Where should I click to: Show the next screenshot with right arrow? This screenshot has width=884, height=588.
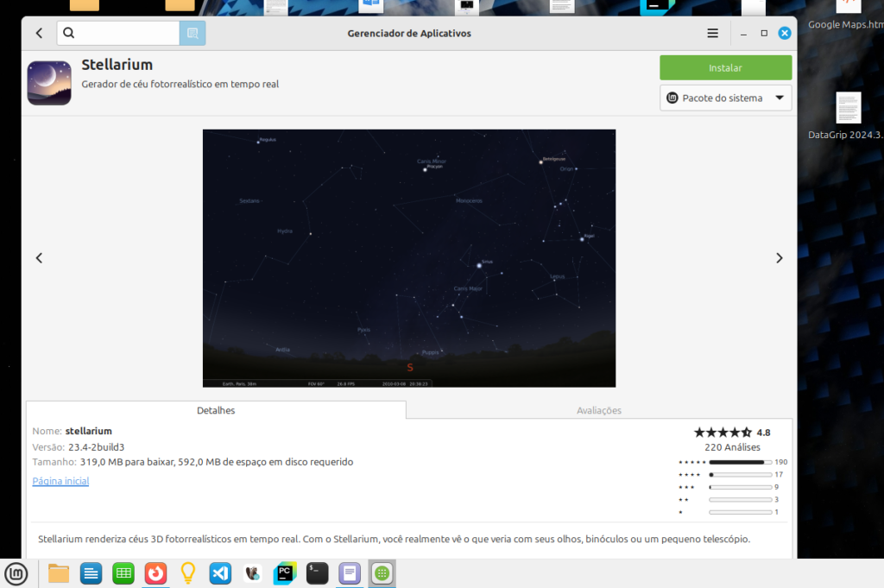pos(779,258)
